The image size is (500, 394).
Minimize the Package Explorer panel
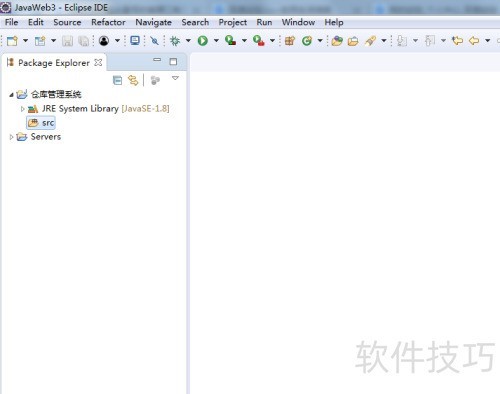point(157,60)
